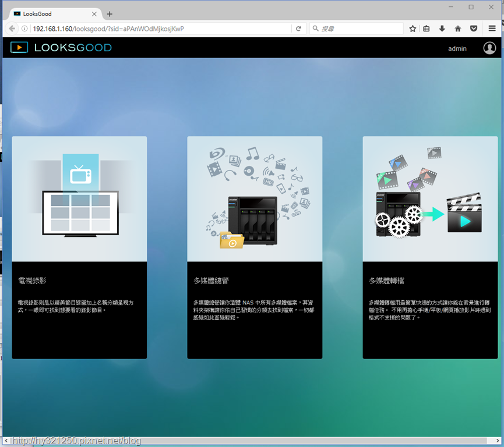Go back with the browser back arrow
The width and height of the screenshot is (504, 447).
coord(12,29)
